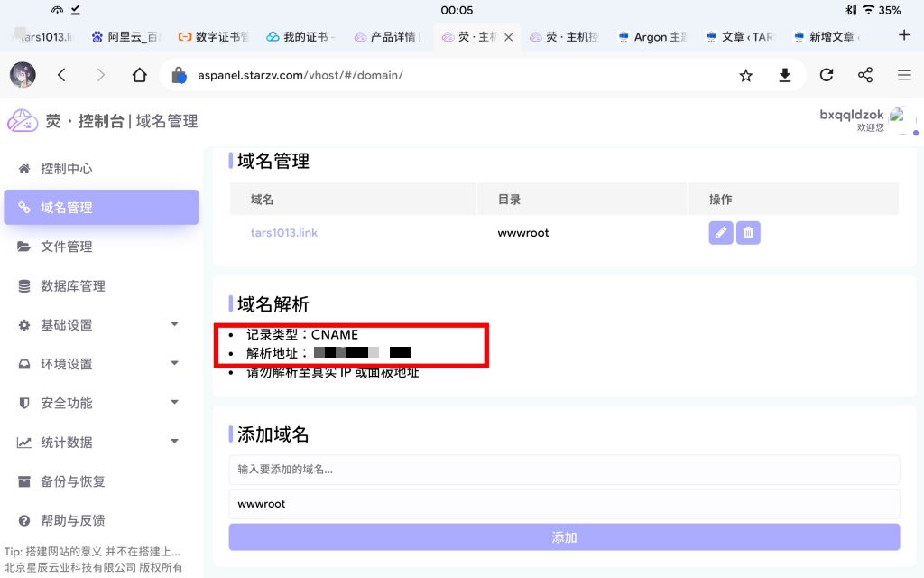Screen dimensions: 924x578
Task: Tap the share icon in the browser toolbar
Action: (865, 76)
